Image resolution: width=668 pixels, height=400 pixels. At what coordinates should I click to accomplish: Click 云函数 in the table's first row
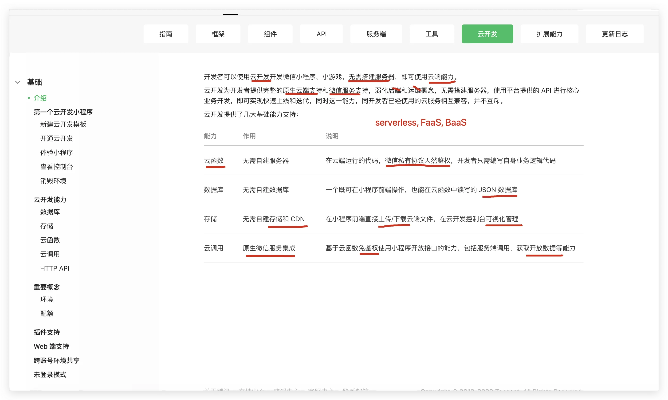213,161
